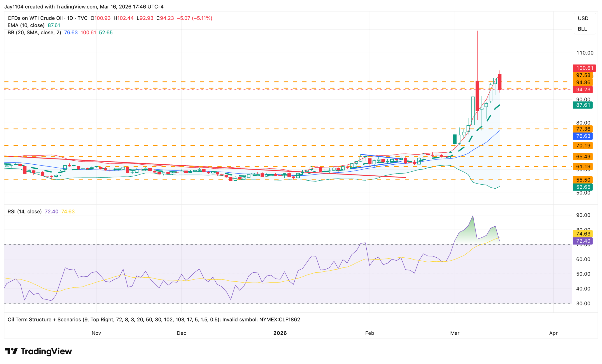The height and width of the screenshot is (364, 602).
Task: Click the 40.00 tick on RSI axis
Action: (583, 289)
